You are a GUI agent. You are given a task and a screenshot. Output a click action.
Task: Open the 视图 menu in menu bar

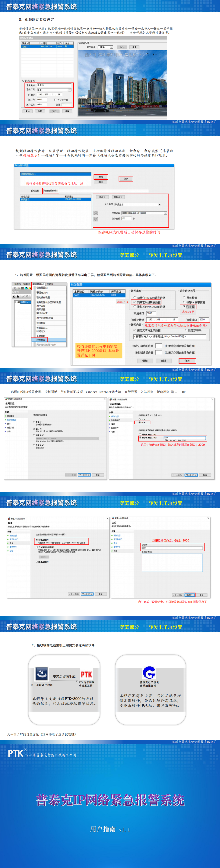click(x=26, y=284)
